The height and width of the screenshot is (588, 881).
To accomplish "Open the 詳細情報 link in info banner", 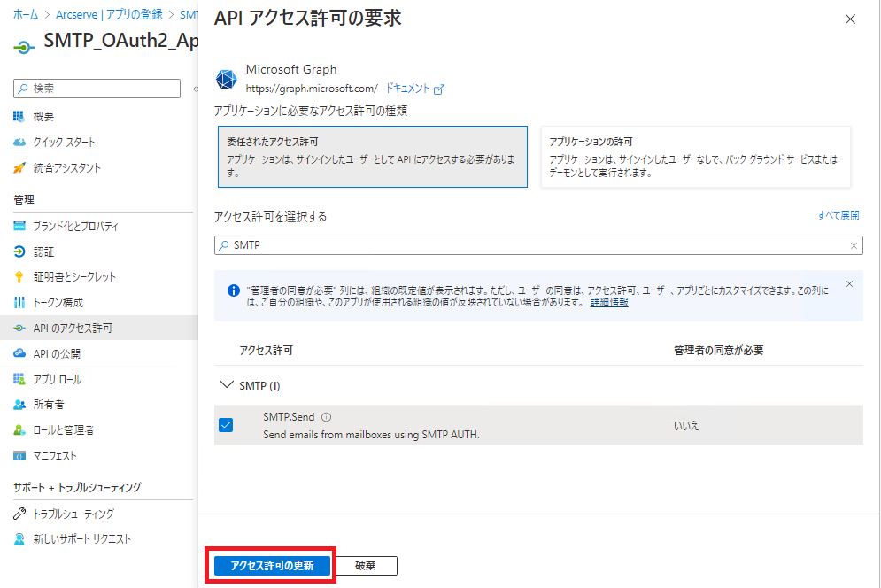I will tap(609, 302).
